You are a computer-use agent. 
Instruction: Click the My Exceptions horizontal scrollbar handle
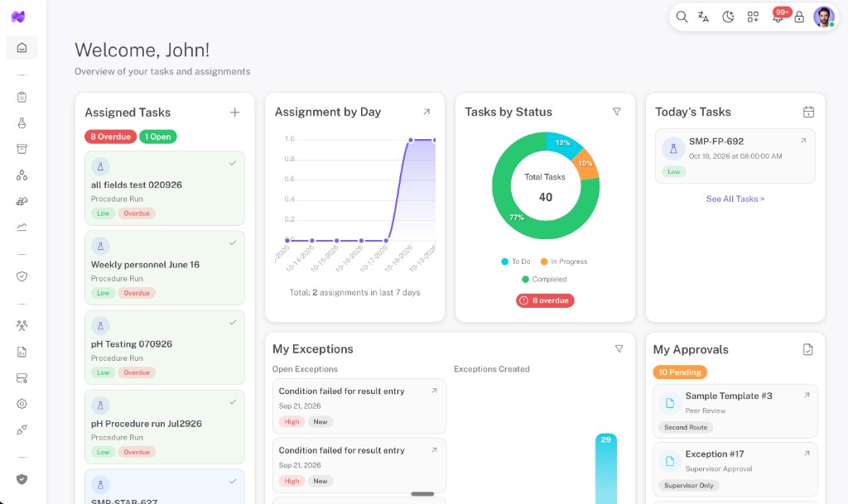click(x=422, y=494)
